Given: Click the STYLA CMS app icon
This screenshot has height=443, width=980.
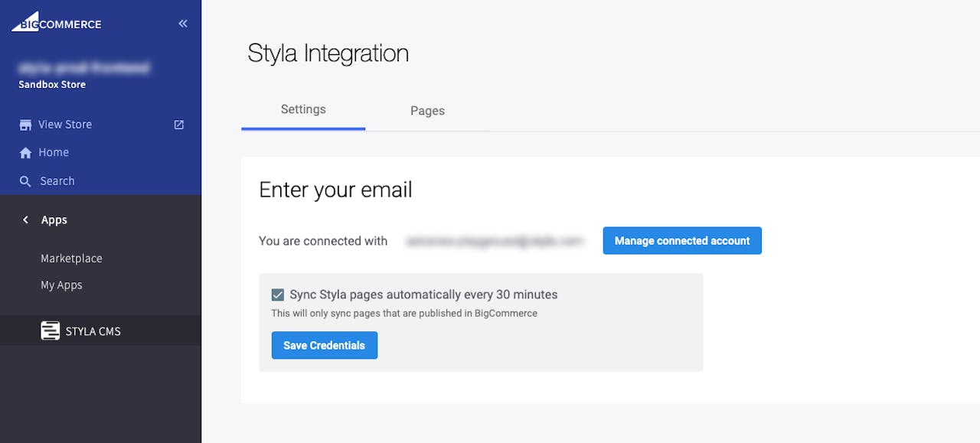Looking at the screenshot, I should [50, 331].
